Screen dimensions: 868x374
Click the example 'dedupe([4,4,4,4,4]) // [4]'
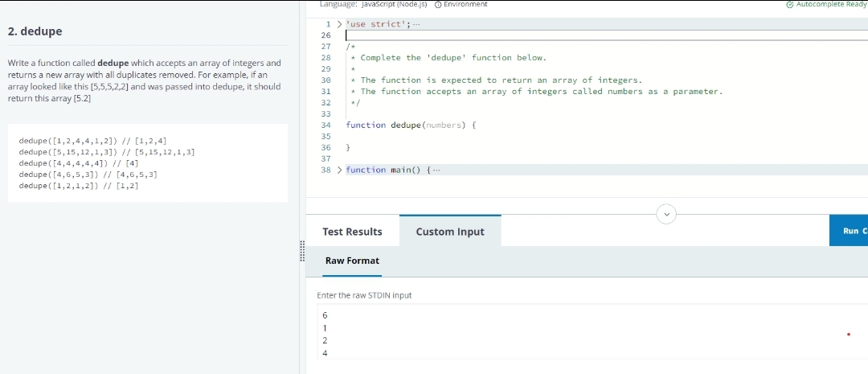coord(79,163)
